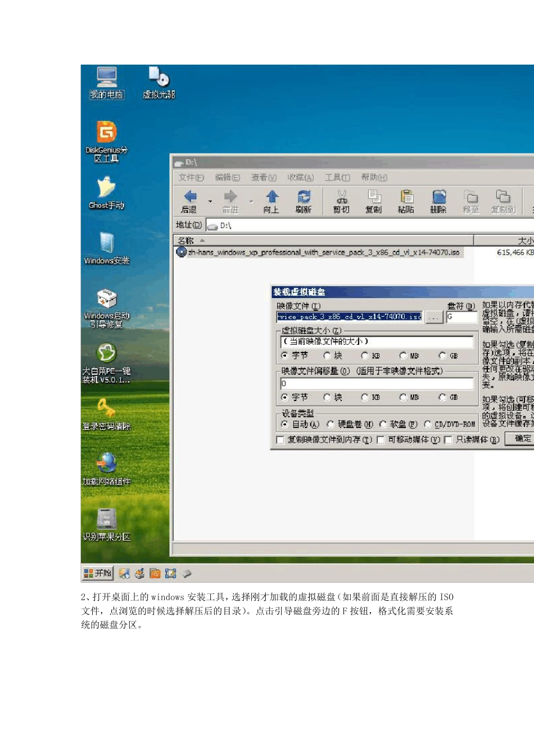Click the orange folder search taskbar icon
The image size is (534, 756).
[x=155, y=573]
